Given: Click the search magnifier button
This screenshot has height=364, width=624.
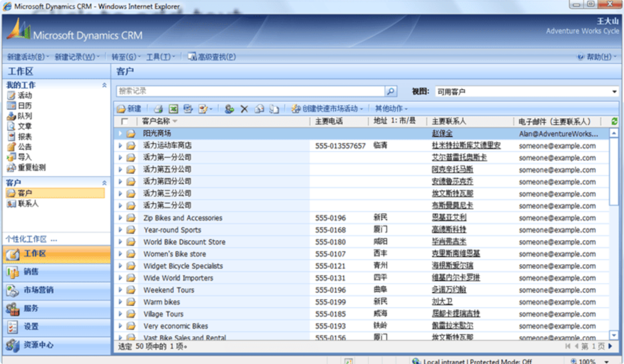Looking at the screenshot, I should [x=390, y=91].
